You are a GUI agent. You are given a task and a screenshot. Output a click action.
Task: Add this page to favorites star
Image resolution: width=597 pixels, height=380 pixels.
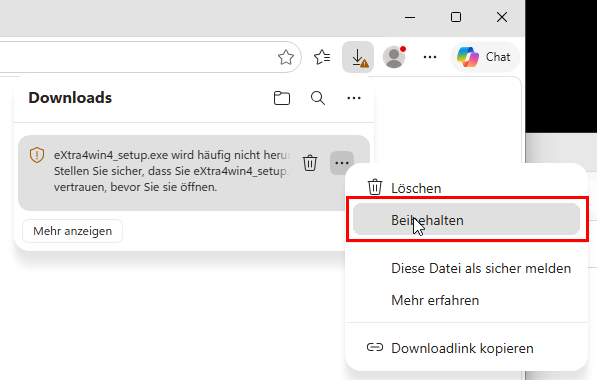tap(286, 57)
